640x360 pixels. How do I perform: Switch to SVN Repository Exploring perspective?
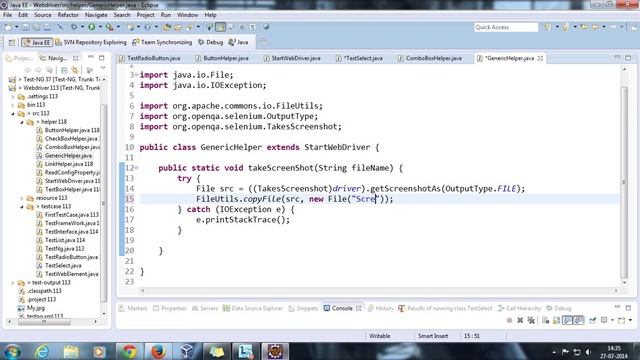point(91,42)
